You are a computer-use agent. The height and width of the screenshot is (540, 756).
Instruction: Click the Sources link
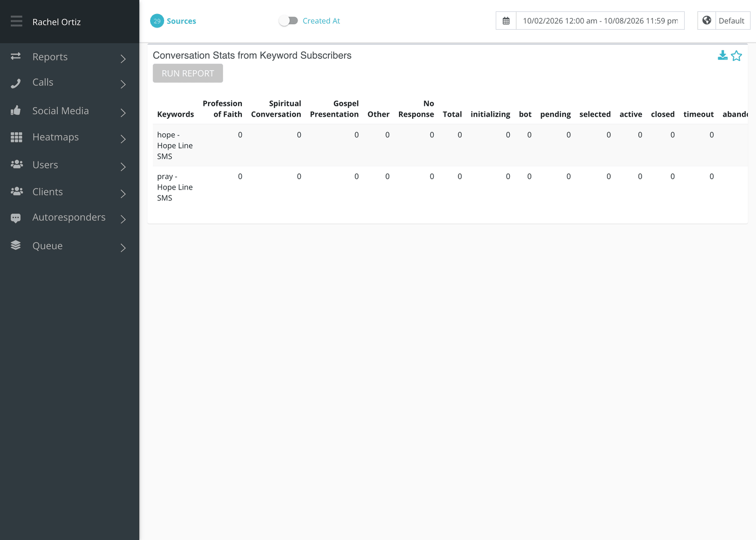[181, 21]
